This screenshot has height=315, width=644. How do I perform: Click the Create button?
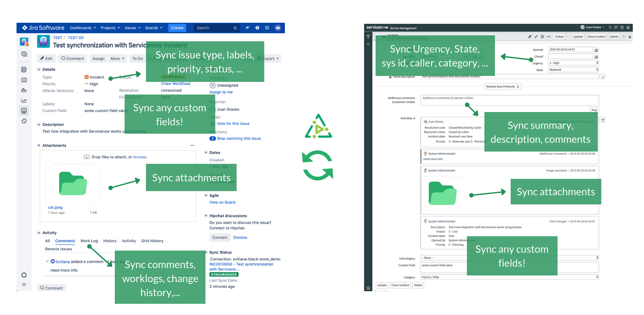[x=177, y=28]
